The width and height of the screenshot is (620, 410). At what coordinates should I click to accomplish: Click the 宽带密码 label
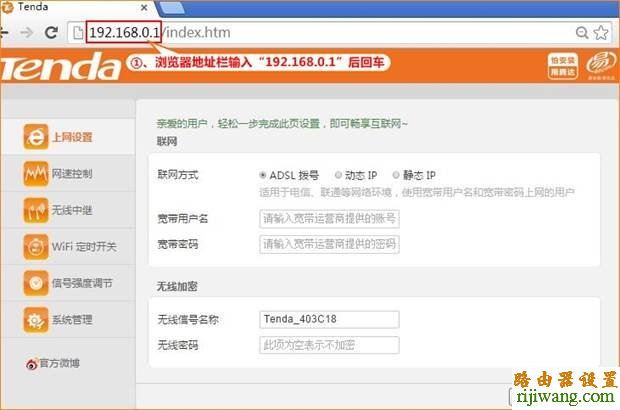[178, 244]
